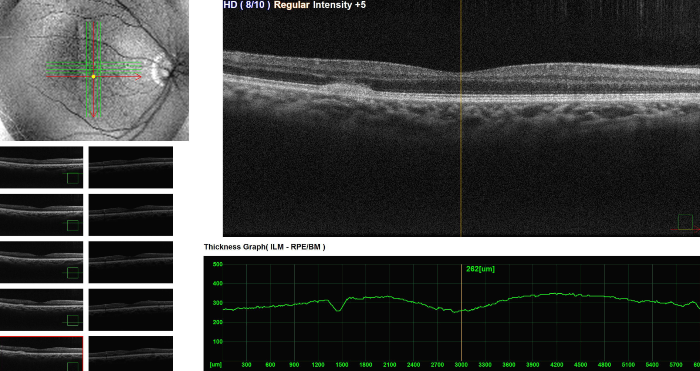This screenshot has width=700, height=371.
Task: Open the first thumbnail in the right column
Action: click(131, 167)
